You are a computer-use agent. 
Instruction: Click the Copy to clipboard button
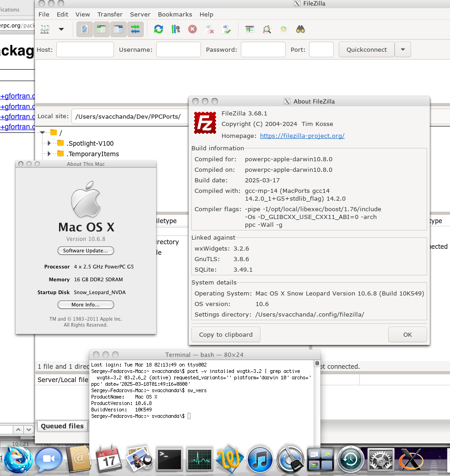[x=226, y=334]
